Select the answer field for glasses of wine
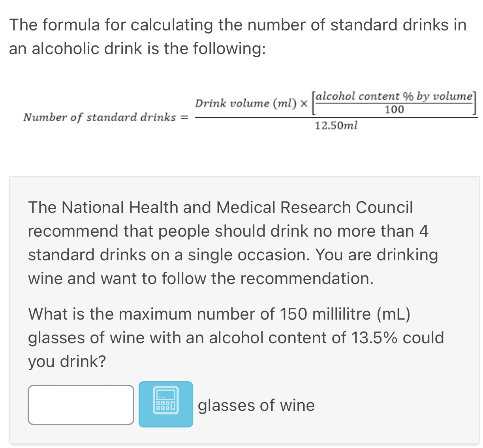 click(x=81, y=405)
